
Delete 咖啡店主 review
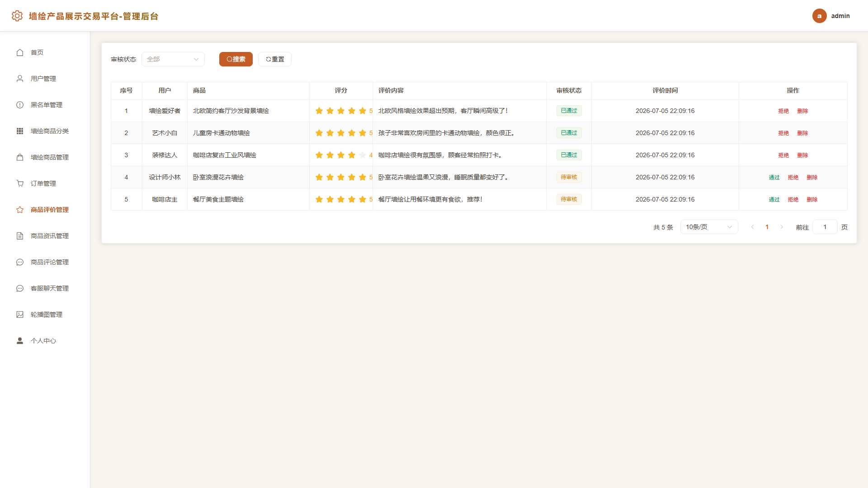[812, 200]
